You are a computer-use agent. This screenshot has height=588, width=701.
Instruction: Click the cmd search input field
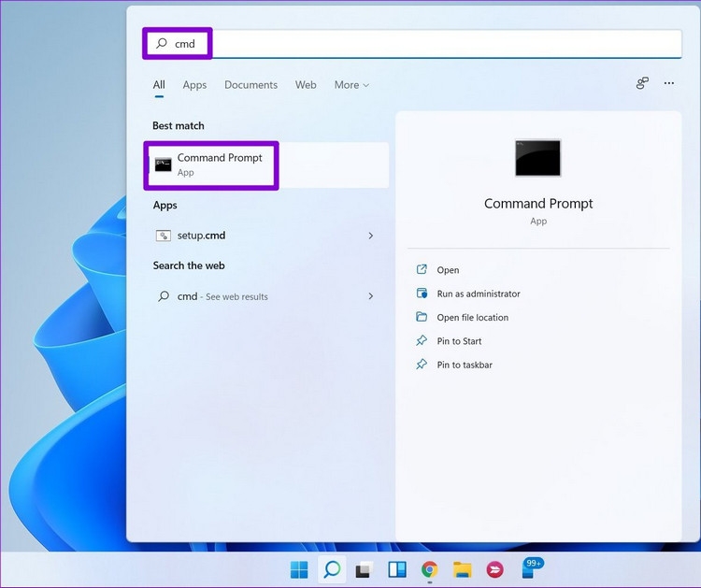pyautogui.click(x=412, y=43)
